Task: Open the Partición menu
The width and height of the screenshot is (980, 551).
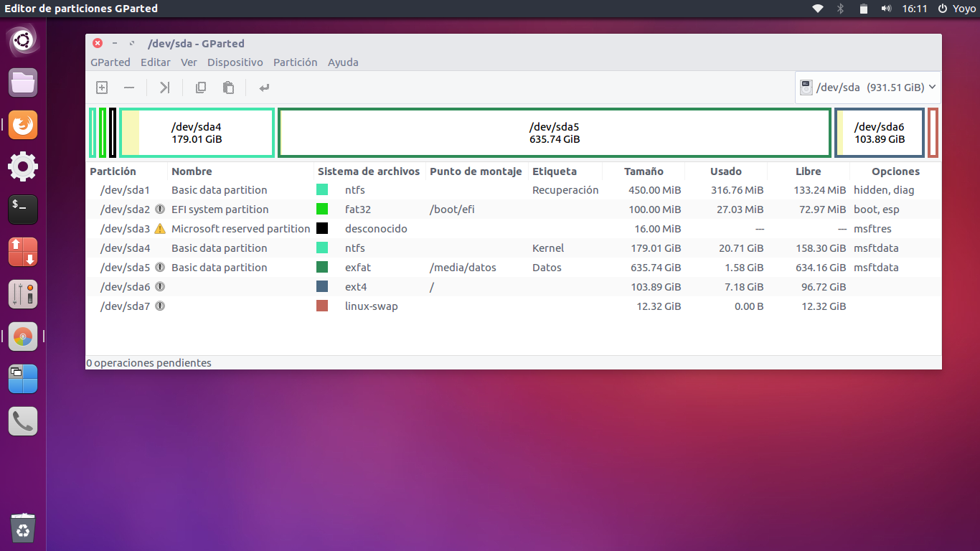Action: (295, 62)
